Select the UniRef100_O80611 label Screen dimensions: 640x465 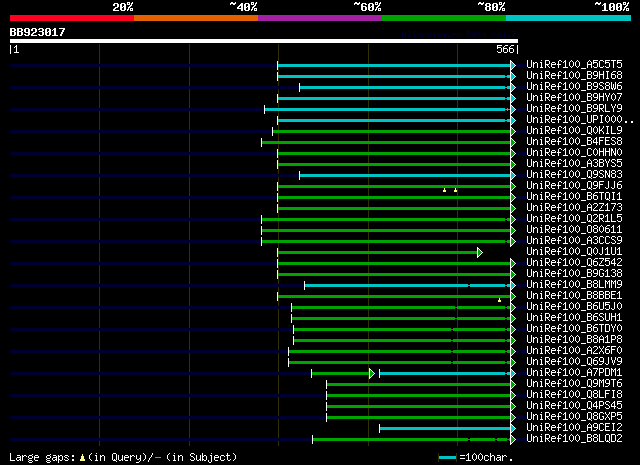coord(574,229)
